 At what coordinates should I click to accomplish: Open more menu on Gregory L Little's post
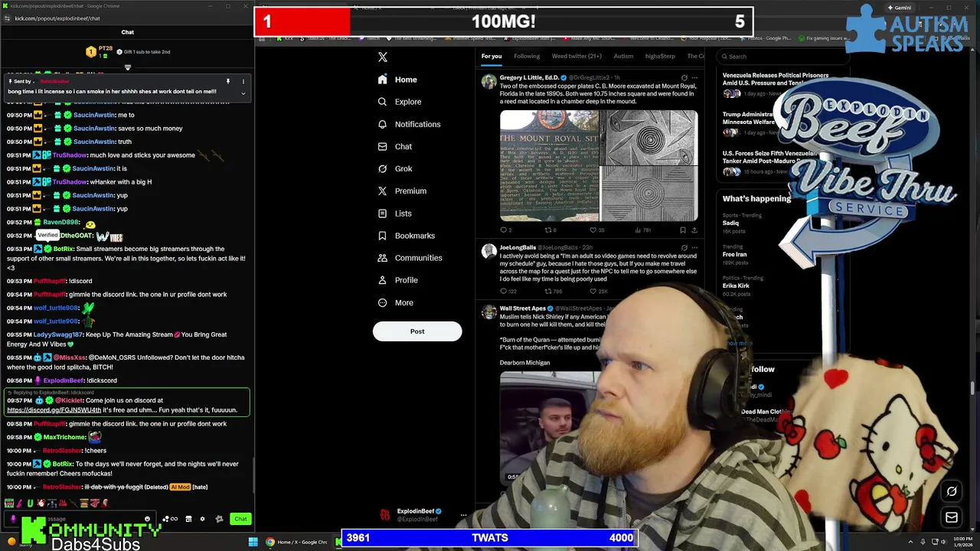pos(694,77)
